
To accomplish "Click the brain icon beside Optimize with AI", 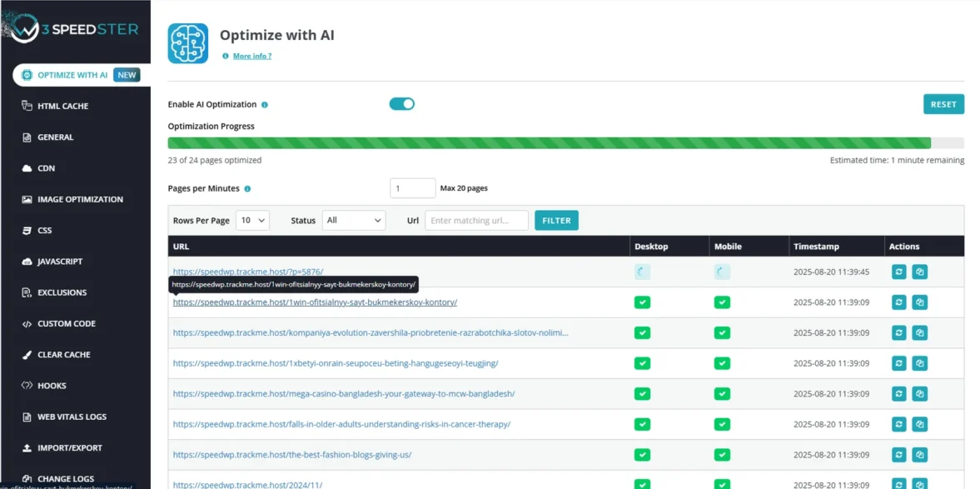I will coord(188,42).
